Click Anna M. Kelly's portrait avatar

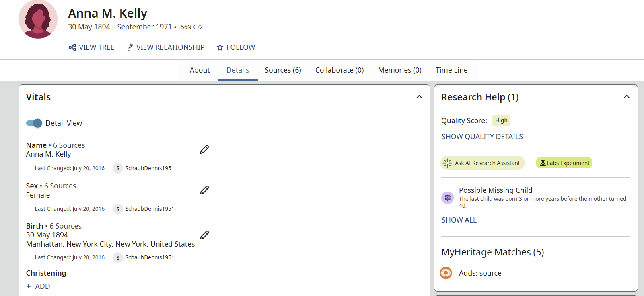(x=38, y=19)
